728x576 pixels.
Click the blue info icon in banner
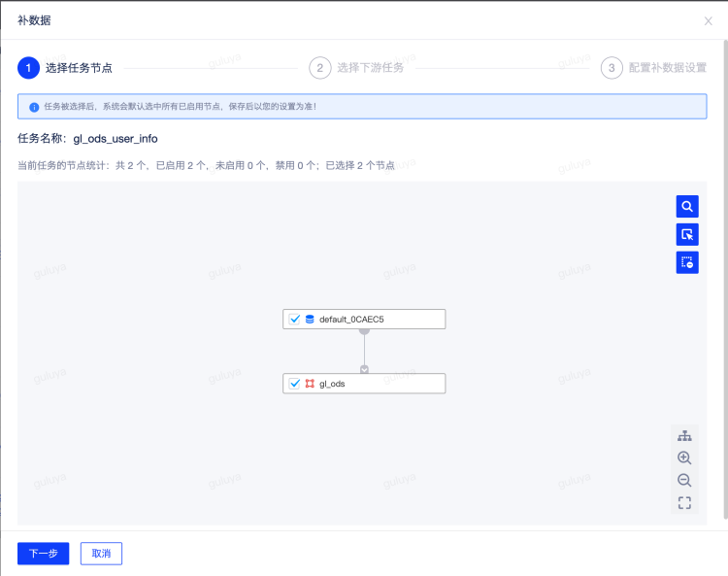34,107
